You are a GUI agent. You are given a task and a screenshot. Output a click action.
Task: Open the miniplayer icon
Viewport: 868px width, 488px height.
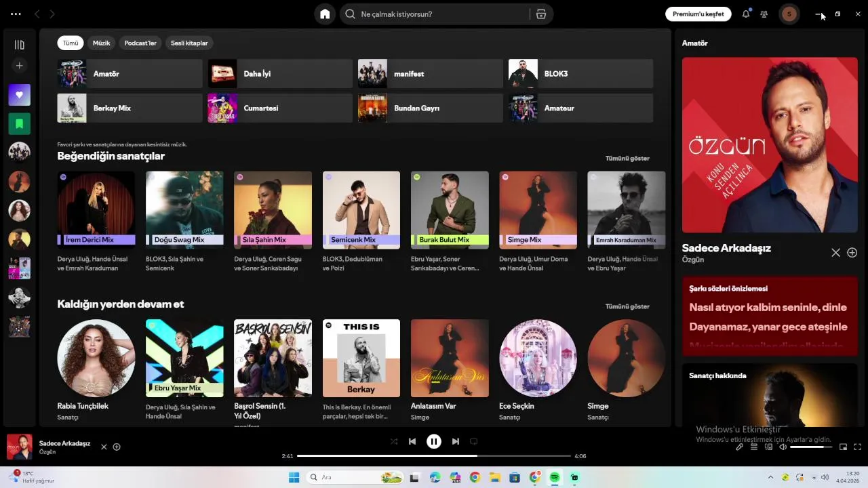(844, 447)
